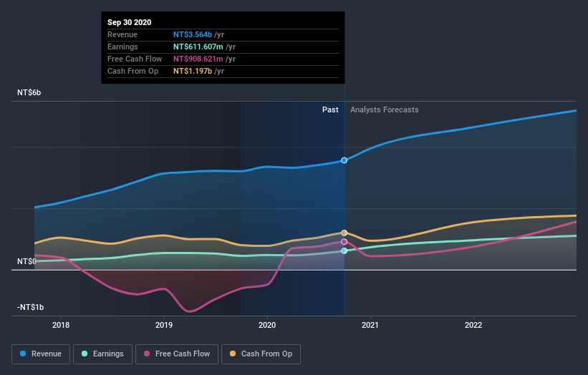
Task: Click the NT$0 y-axis label
Action: 26,261
